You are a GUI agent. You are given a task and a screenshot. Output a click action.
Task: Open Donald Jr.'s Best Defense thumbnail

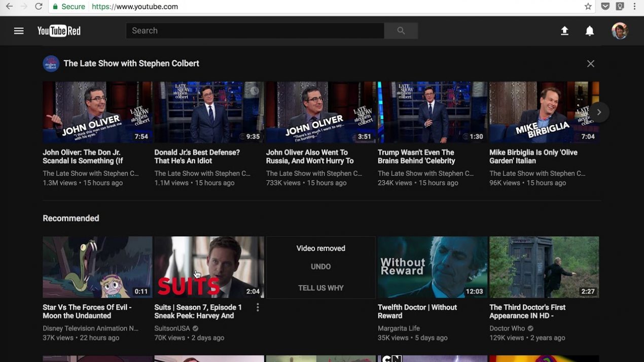pyautogui.click(x=209, y=112)
